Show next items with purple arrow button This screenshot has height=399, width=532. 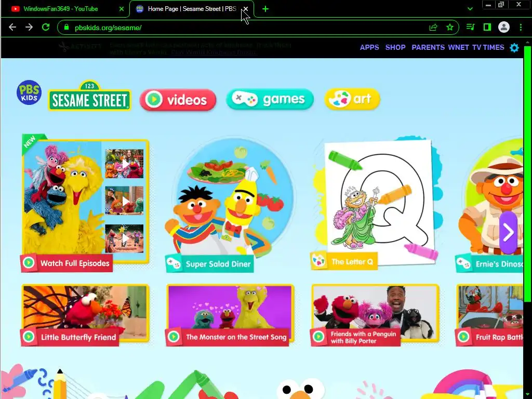[x=508, y=232]
